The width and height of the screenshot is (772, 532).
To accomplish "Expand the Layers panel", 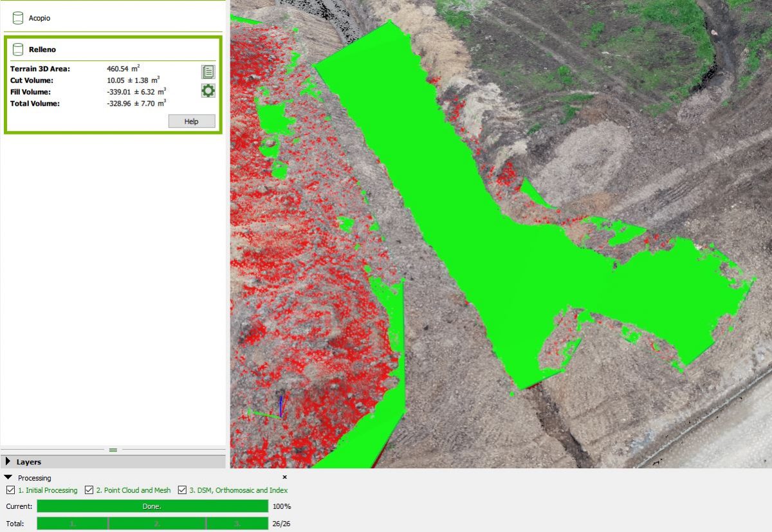I will pos(8,462).
